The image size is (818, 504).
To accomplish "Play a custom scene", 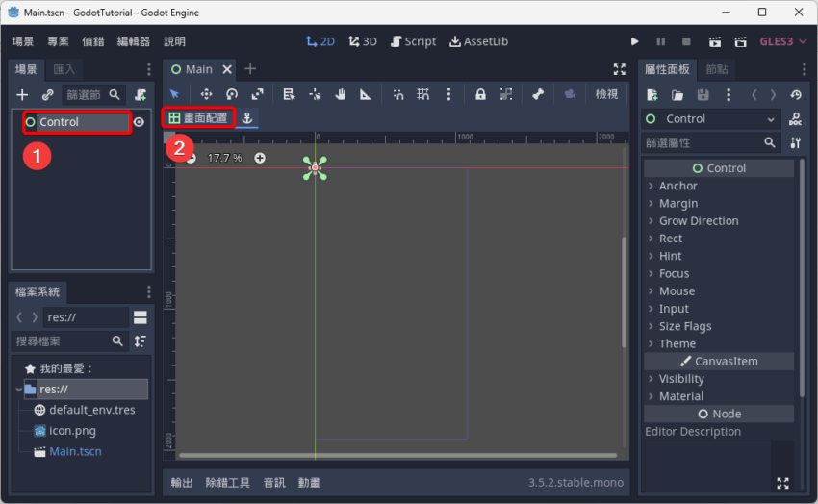I will pos(741,41).
